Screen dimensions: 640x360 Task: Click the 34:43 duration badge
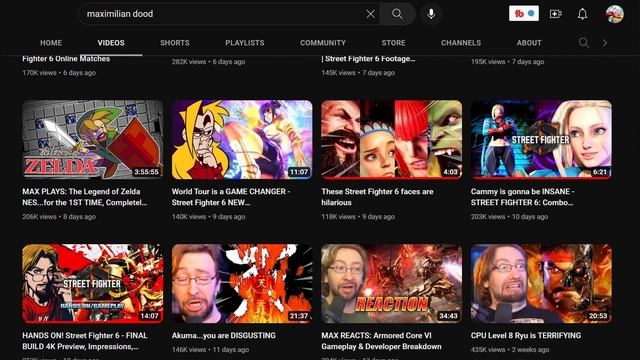(448, 316)
